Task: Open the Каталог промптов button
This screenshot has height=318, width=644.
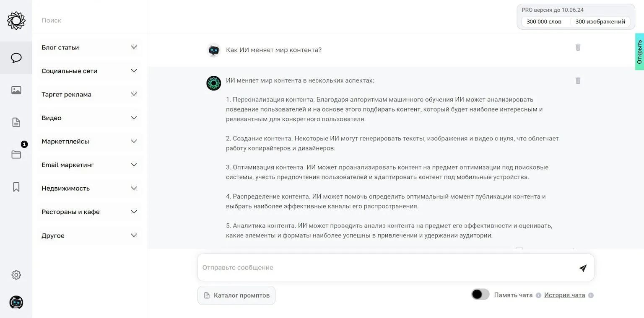Action: 236,295
